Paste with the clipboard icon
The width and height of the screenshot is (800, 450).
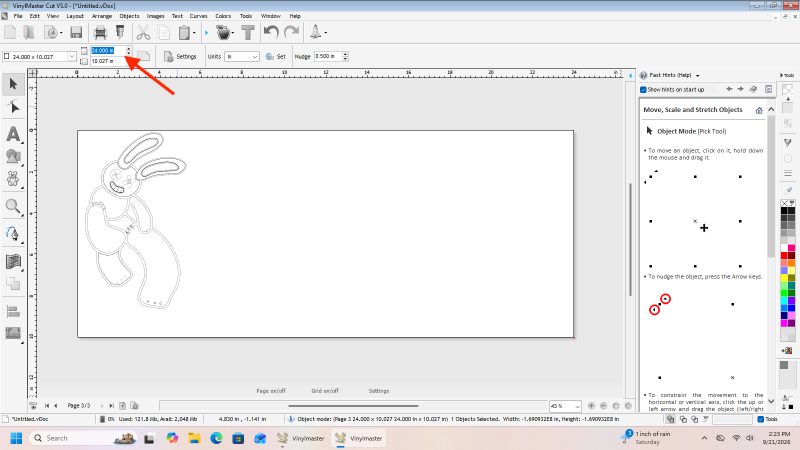coord(184,33)
